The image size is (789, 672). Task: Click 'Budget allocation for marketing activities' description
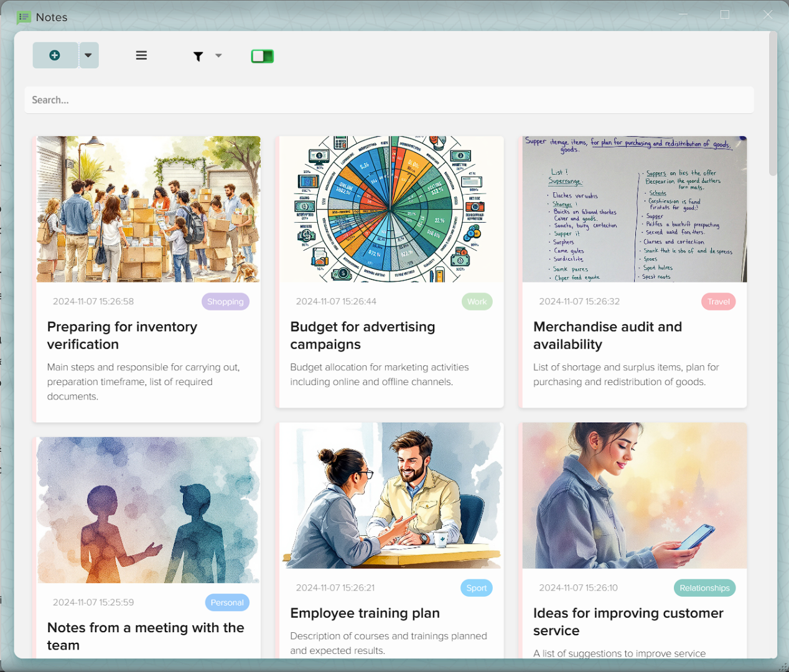(380, 375)
